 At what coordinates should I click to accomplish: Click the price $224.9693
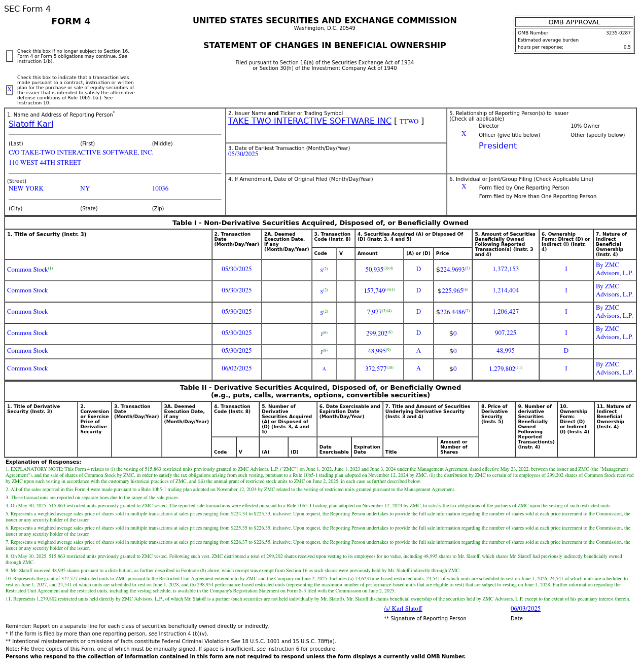tap(450, 270)
